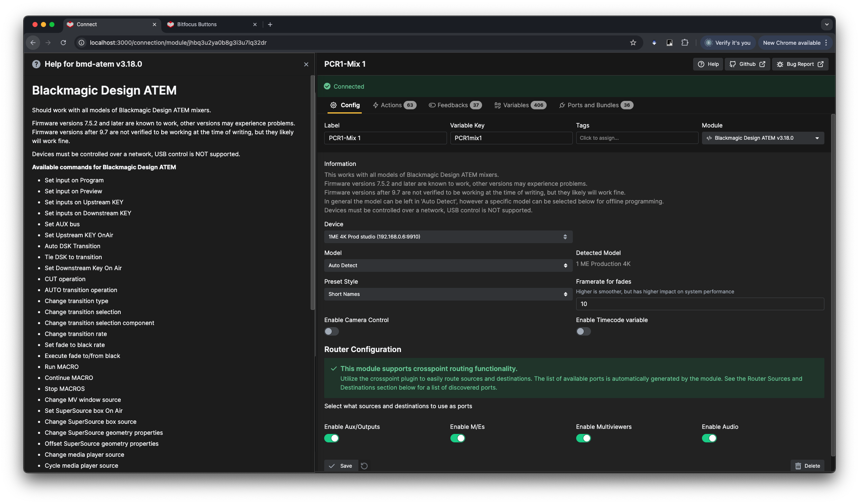Image resolution: width=859 pixels, height=504 pixels.
Task: Click the help panel scrollbar
Action: click(x=313, y=192)
